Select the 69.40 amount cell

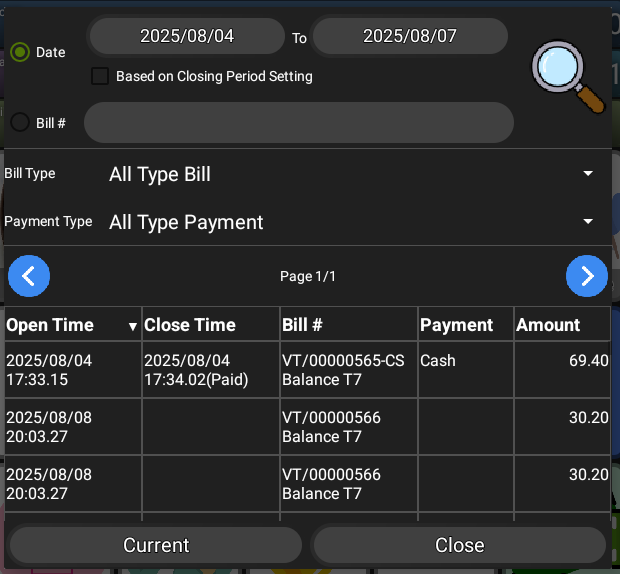pyautogui.click(x=588, y=361)
